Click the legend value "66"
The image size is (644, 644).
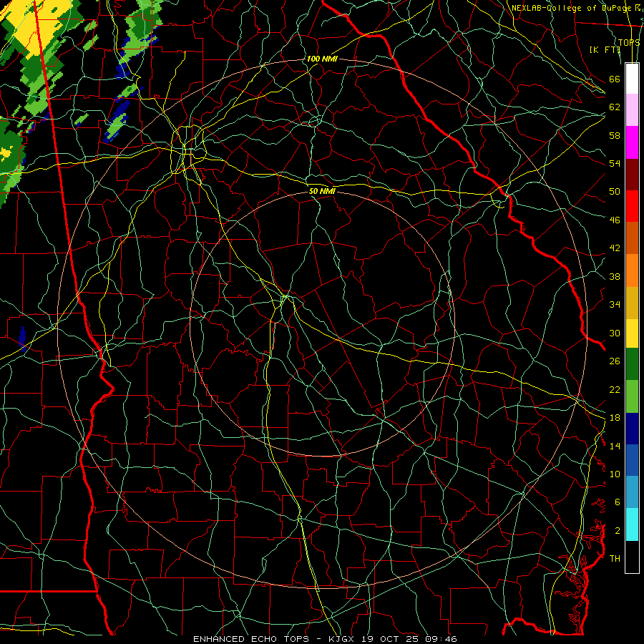tap(615, 79)
